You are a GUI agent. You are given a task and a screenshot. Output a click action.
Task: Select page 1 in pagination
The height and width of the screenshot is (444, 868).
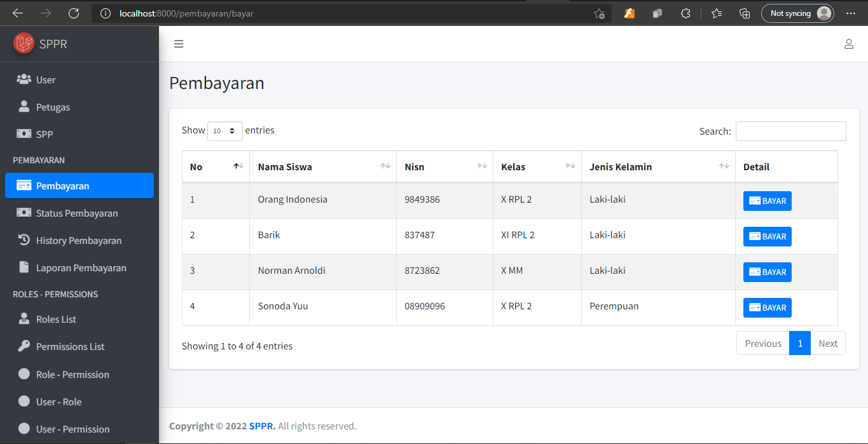coord(800,343)
